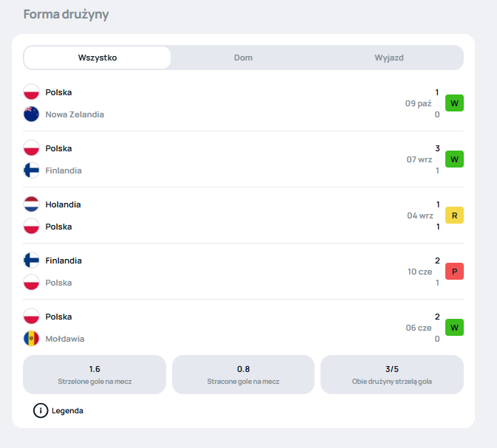497x448 pixels.
Task: Open the Legenda link
Action: [67, 410]
